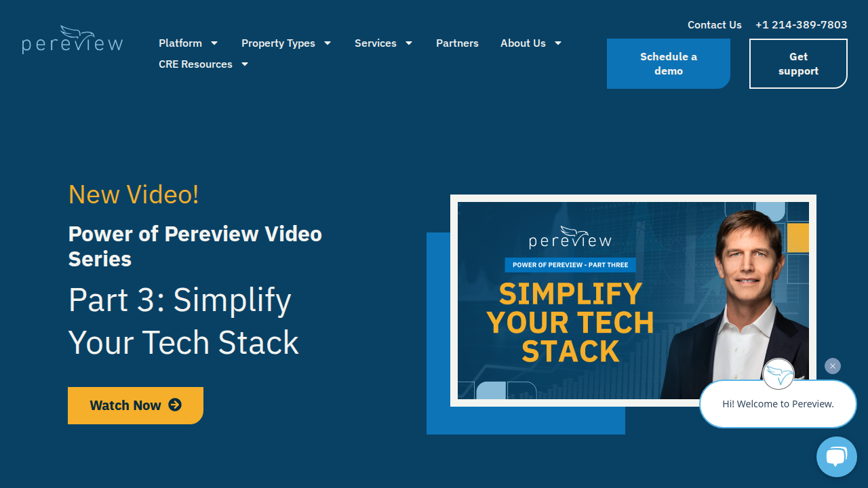This screenshot has height=488, width=868.
Task: Call the +1 214-389-7803 phone link
Action: (x=802, y=24)
